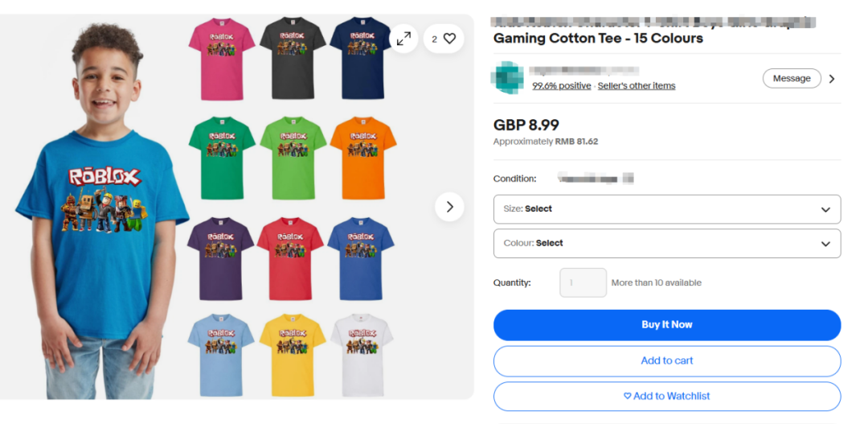Expand the Colour select dropdown
The image size is (868, 424).
click(x=667, y=243)
